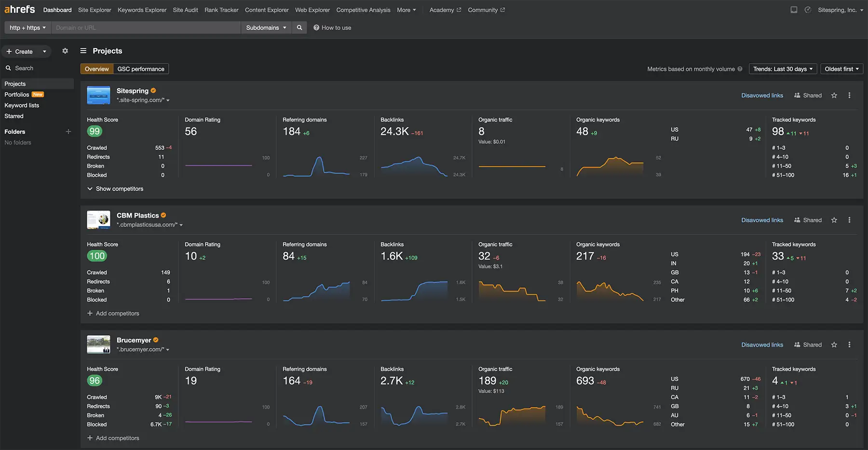
Task: Open Site Explorer in top menu
Action: tap(95, 10)
